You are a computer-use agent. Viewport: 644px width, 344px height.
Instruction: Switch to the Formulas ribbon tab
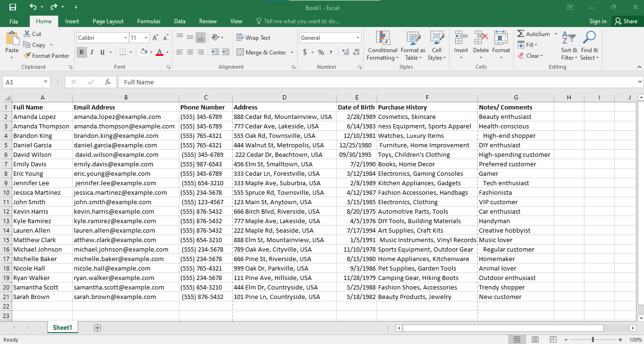click(x=149, y=21)
